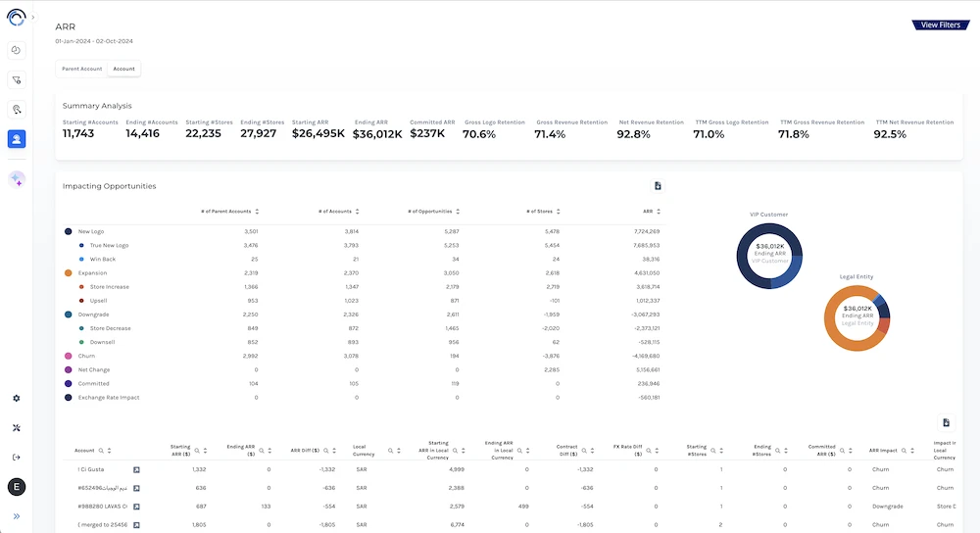Sort by the # of Parent Accounts column

point(258,212)
